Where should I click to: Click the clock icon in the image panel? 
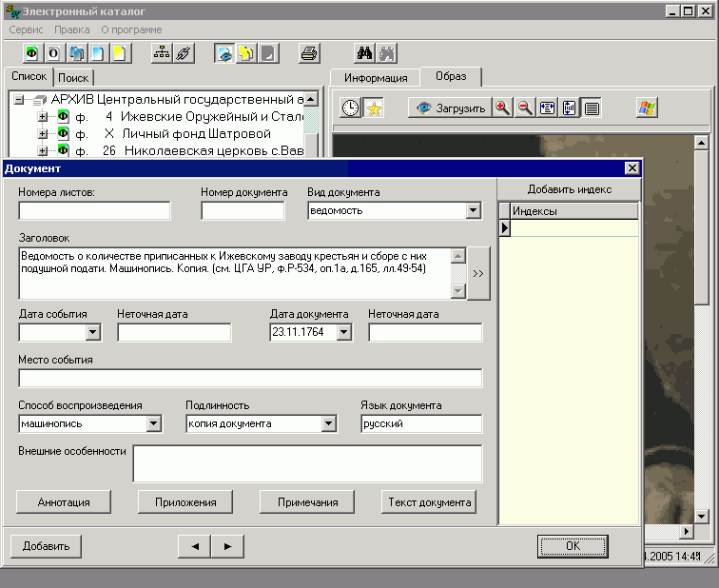[x=351, y=108]
